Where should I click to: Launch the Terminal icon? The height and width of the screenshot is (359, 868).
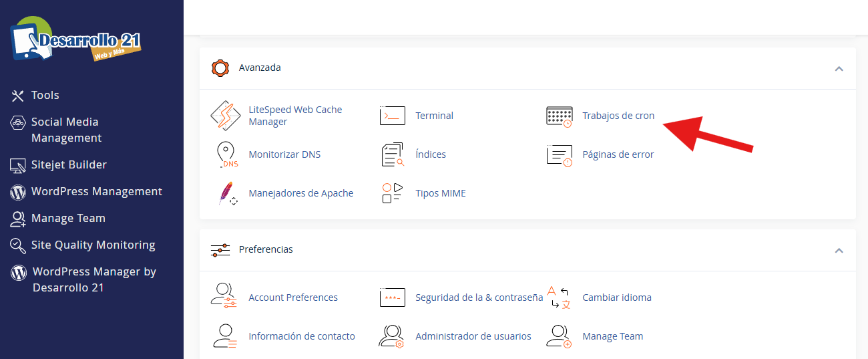(x=392, y=116)
